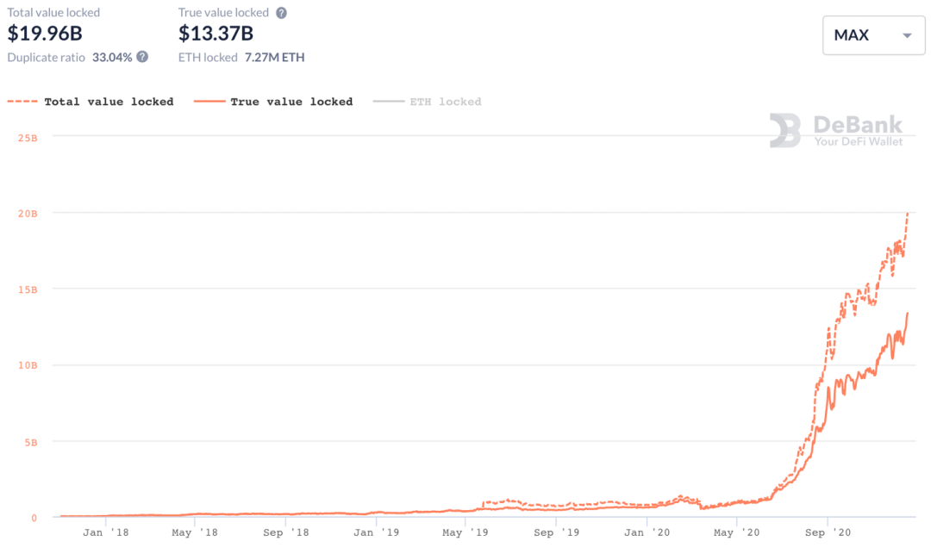Click the $19.96B total value figure
Image resolution: width=931 pixels, height=560 pixels.
(44, 34)
